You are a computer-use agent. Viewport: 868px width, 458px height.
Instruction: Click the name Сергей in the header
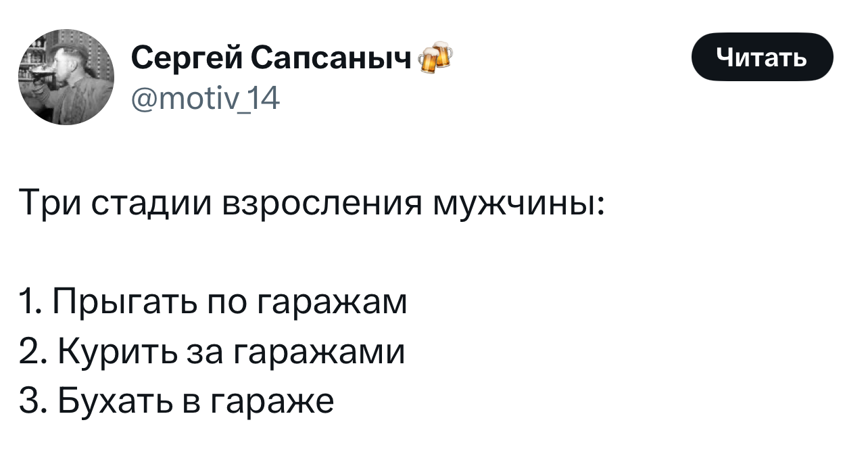[x=186, y=60]
